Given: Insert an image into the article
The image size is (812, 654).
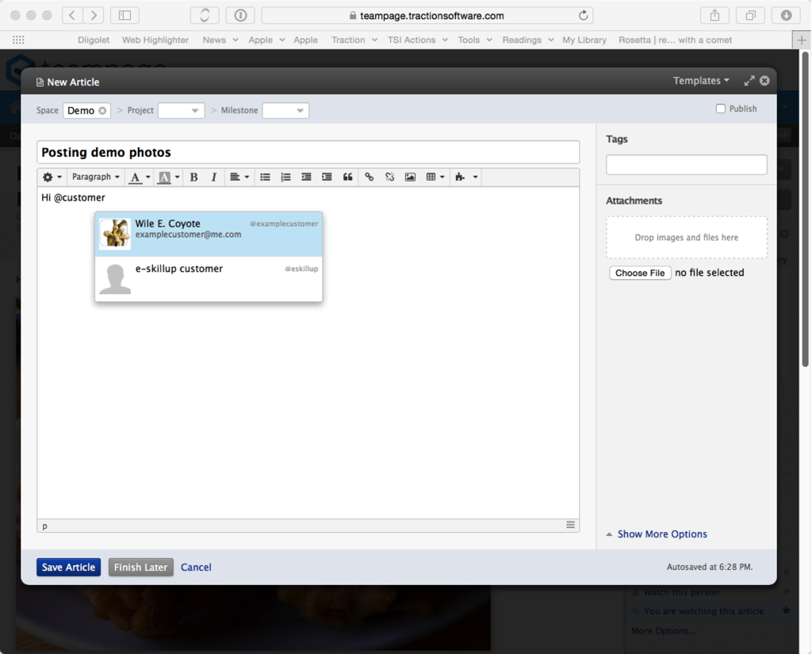Looking at the screenshot, I should 410,178.
